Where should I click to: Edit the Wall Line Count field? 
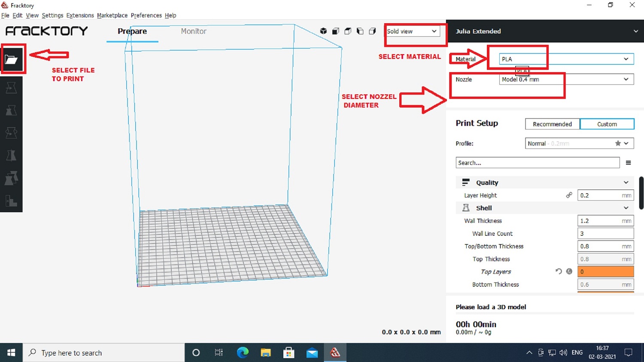coord(605,234)
